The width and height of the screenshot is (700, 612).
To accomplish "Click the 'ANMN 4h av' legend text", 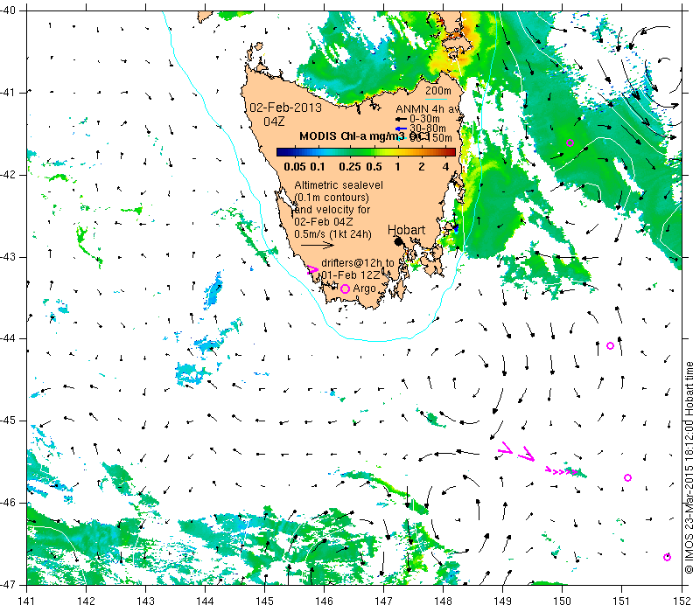I will [x=428, y=108].
